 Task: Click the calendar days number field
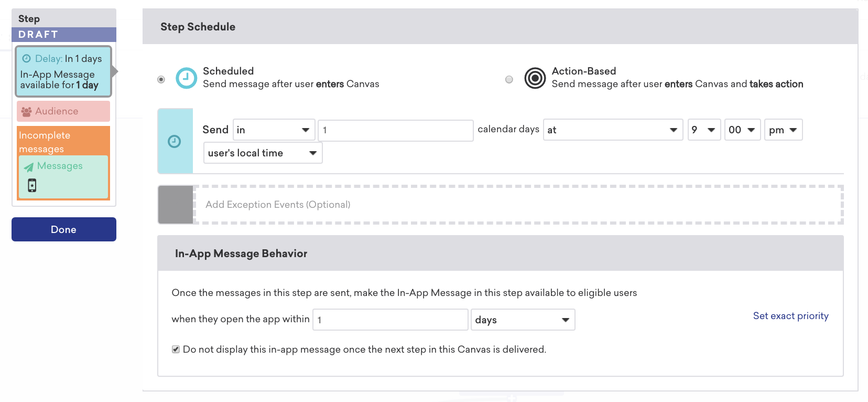pos(396,130)
